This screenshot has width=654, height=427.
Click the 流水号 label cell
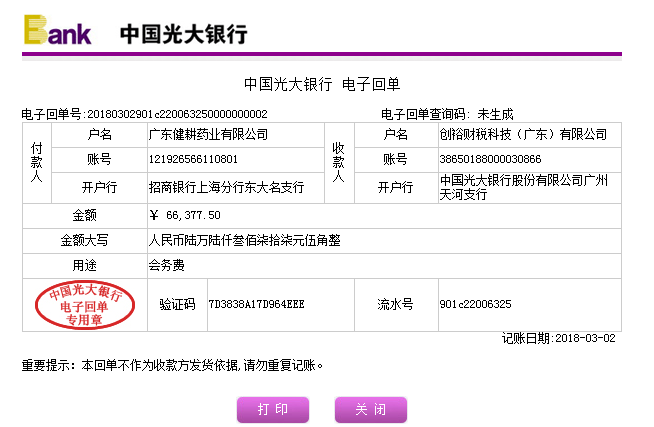tap(395, 304)
